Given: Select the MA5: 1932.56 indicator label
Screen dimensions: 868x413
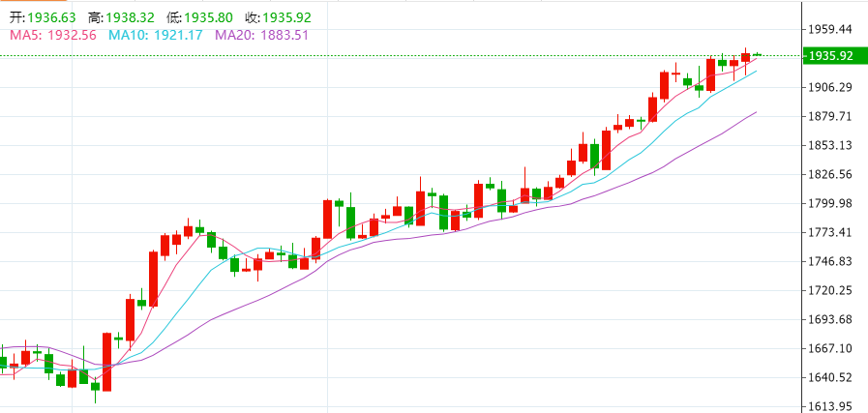Looking at the screenshot, I should [52, 36].
